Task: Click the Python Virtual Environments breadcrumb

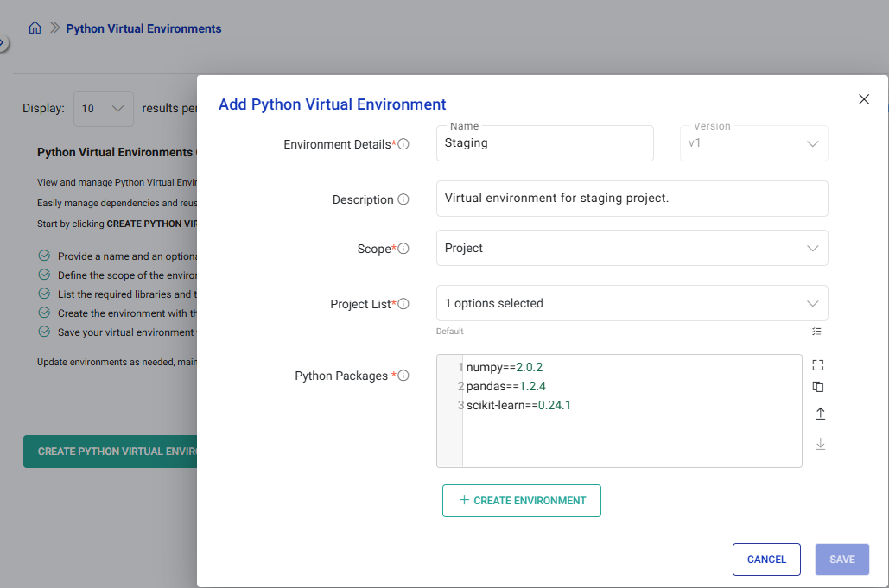Action: point(143,28)
